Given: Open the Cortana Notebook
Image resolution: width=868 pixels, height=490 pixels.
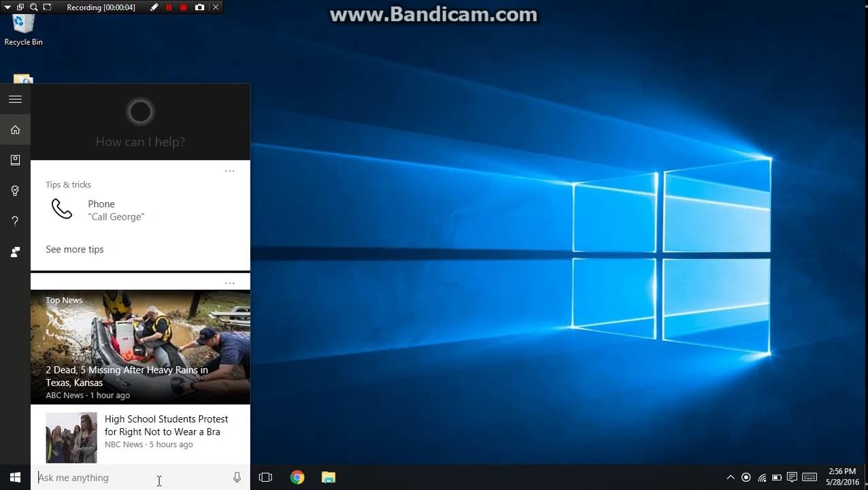Looking at the screenshot, I should [x=15, y=161].
